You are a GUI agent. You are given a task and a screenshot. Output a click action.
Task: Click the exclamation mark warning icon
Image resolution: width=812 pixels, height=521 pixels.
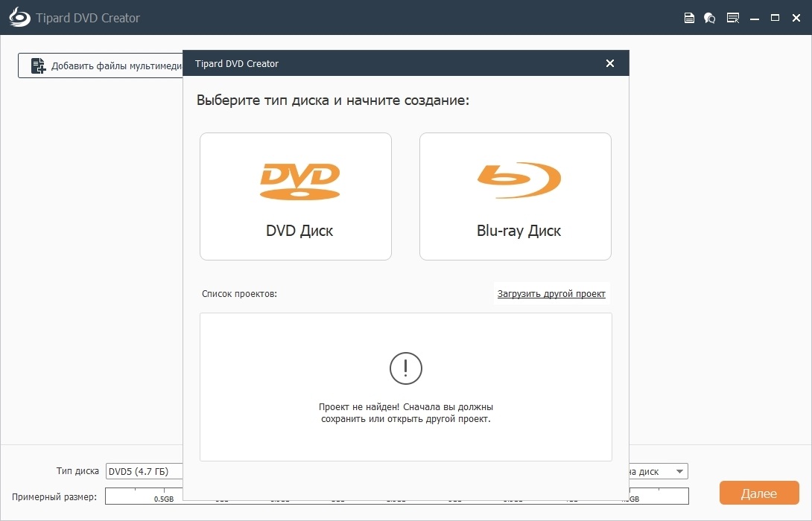(406, 368)
